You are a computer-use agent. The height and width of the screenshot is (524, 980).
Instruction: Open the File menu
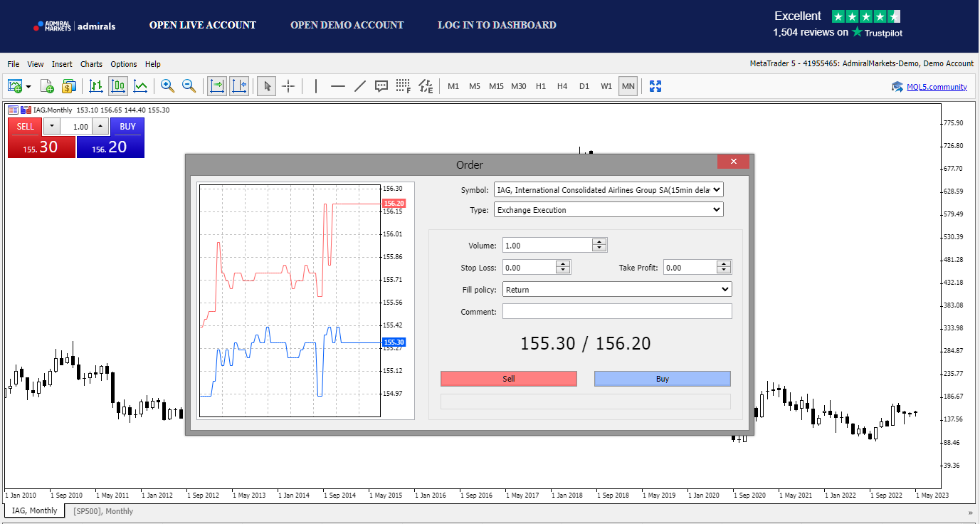coord(14,64)
